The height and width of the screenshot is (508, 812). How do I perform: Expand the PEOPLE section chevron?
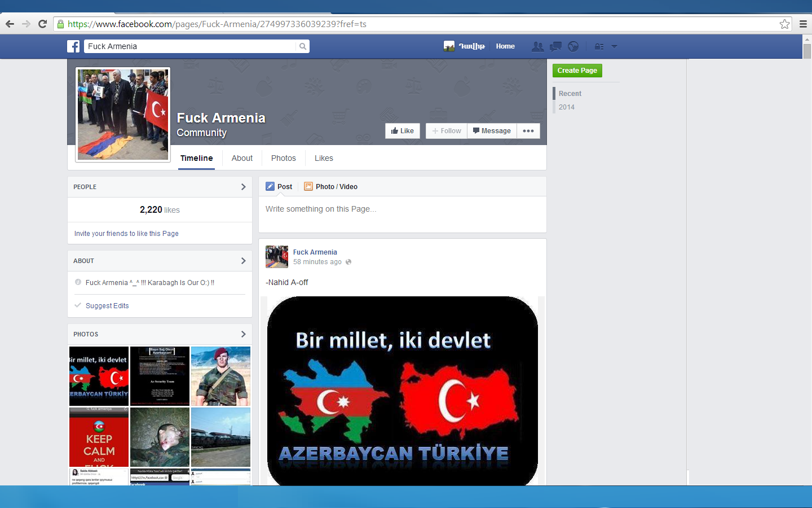pyautogui.click(x=244, y=187)
